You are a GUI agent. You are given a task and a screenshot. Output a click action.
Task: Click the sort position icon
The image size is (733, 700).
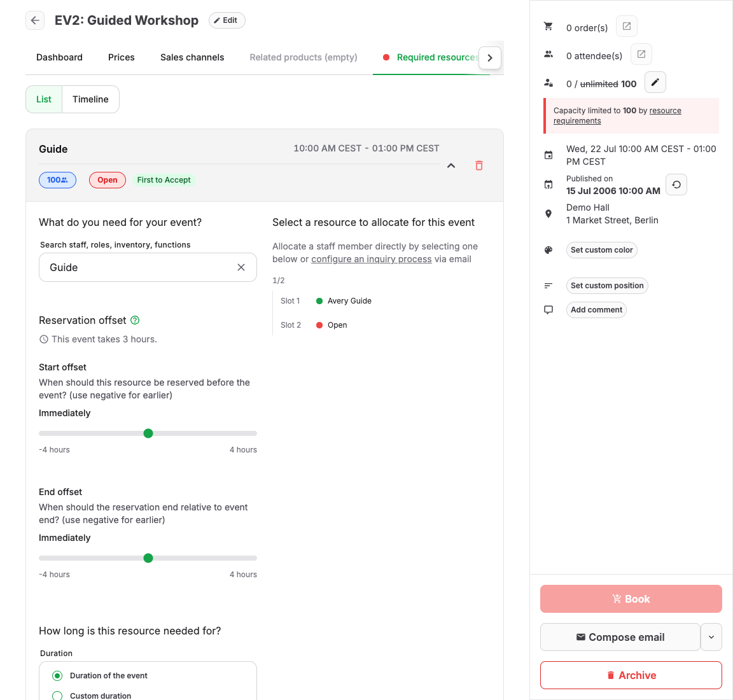pyautogui.click(x=548, y=286)
